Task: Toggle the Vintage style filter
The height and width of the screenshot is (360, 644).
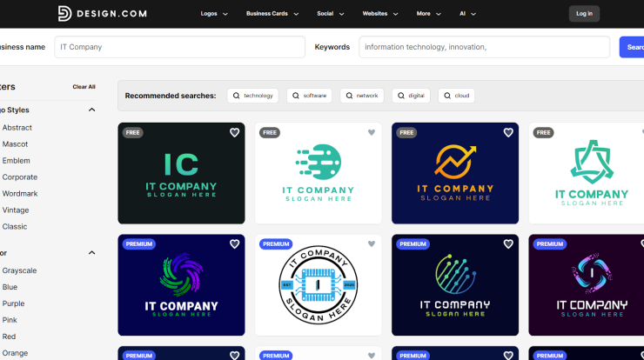Action: 15,210
